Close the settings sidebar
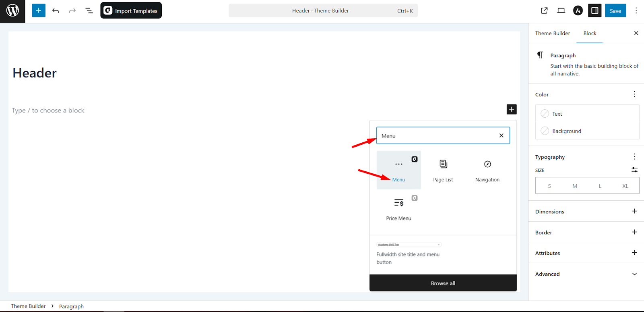Image resolution: width=644 pixels, height=312 pixels. 636,33
